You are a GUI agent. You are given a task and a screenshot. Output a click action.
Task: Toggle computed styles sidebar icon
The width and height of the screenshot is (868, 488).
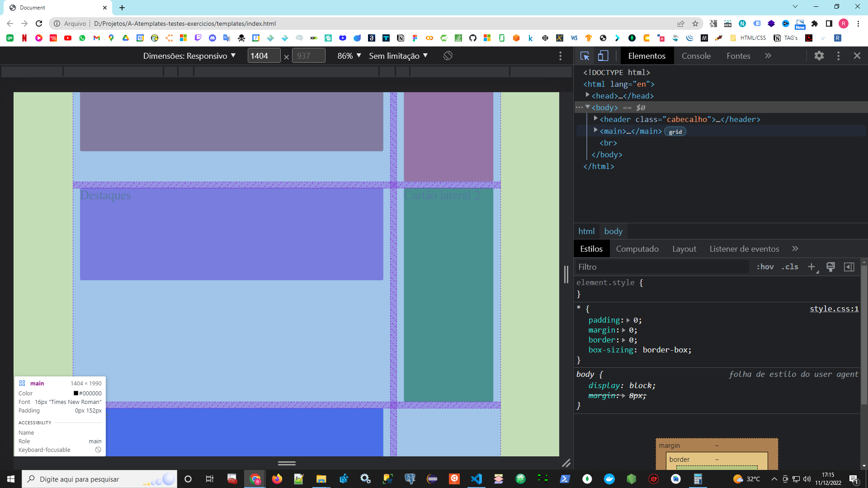(x=849, y=267)
